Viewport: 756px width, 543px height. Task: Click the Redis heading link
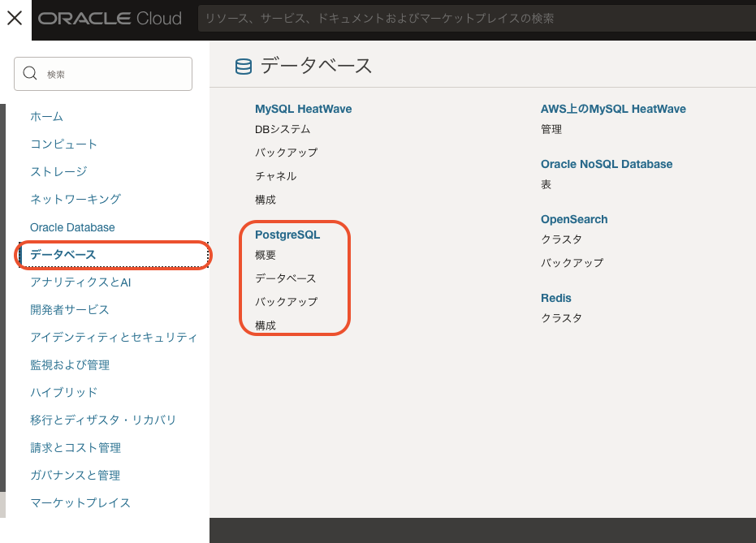coord(556,298)
